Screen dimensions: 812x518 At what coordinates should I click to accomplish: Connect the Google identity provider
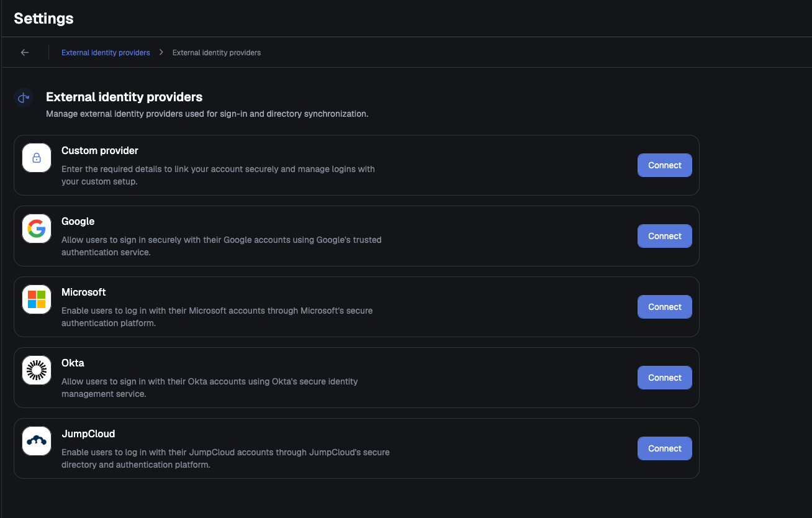[x=665, y=236]
